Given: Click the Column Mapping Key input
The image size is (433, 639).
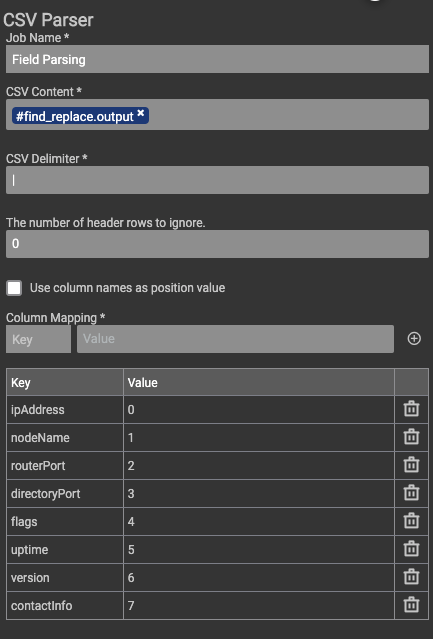Looking at the screenshot, I should [38, 339].
